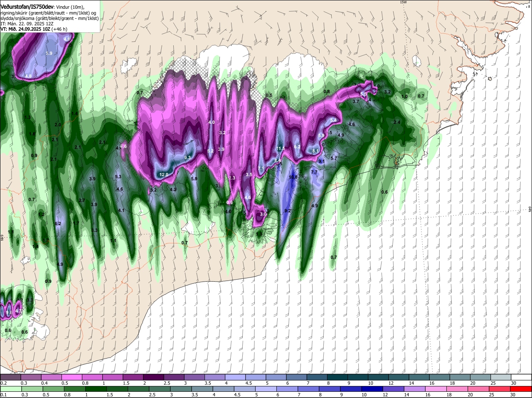Click the 10.8 rainfall value label
This screenshot has width=532, height=398.
(x=293, y=177)
